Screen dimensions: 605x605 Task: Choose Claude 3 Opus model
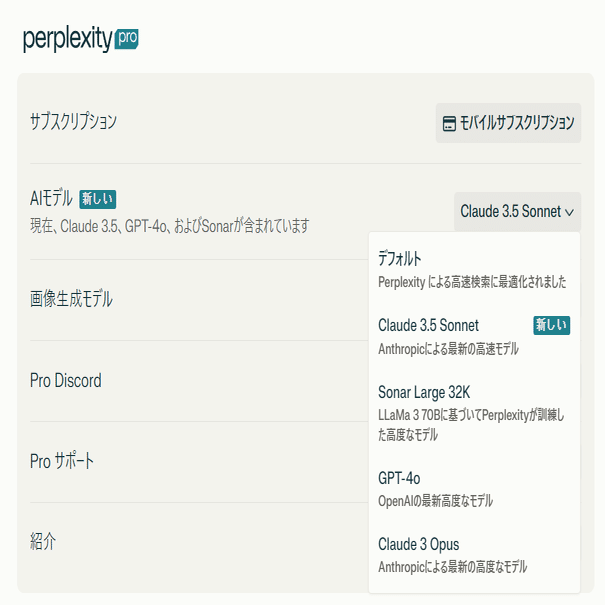tap(474, 555)
